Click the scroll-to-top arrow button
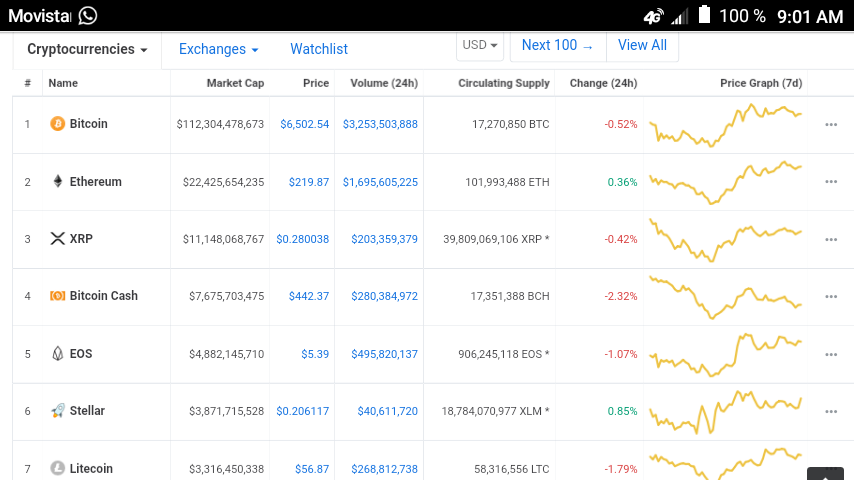 click(825, 474)
